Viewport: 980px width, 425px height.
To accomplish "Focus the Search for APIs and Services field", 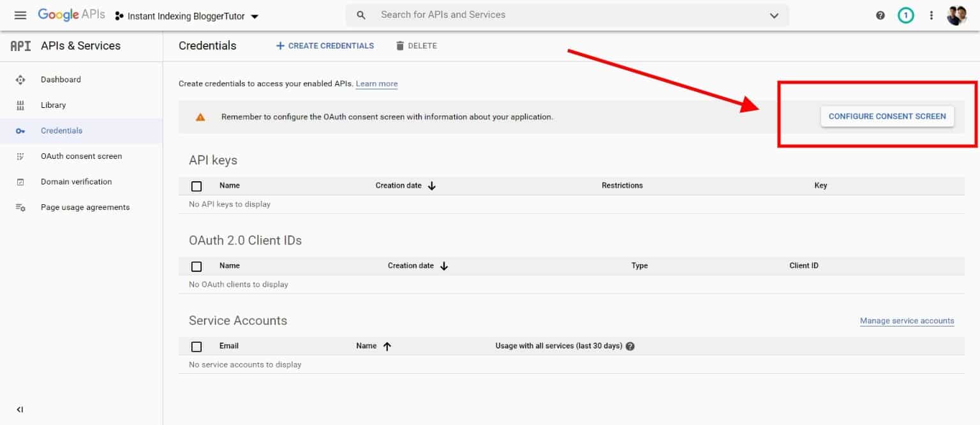I will point(567,15).
